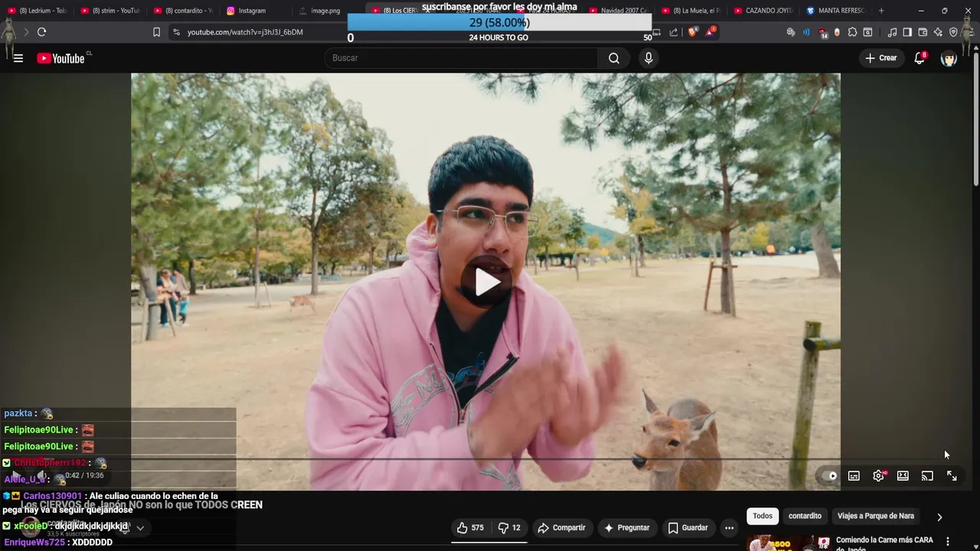
Task: Open the YouTube hamburger guide menu
Action: coord(18,58)
